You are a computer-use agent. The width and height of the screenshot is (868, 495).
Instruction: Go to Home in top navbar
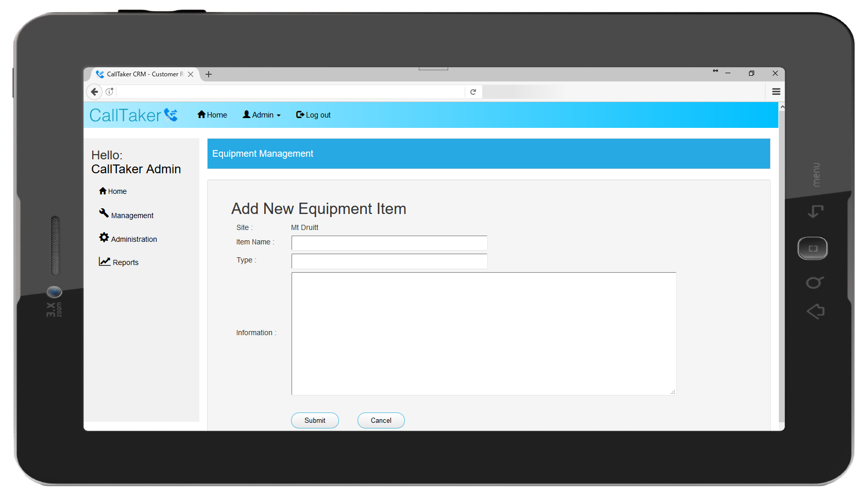(212, 115)
